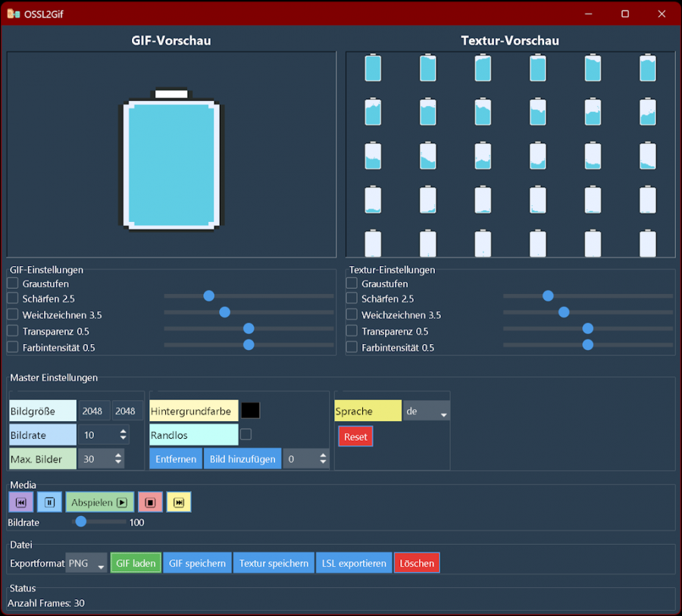Click the up arrow on Bild hinzufügen counter
This screenshot has width=682, height=616.
click(323, 455)
